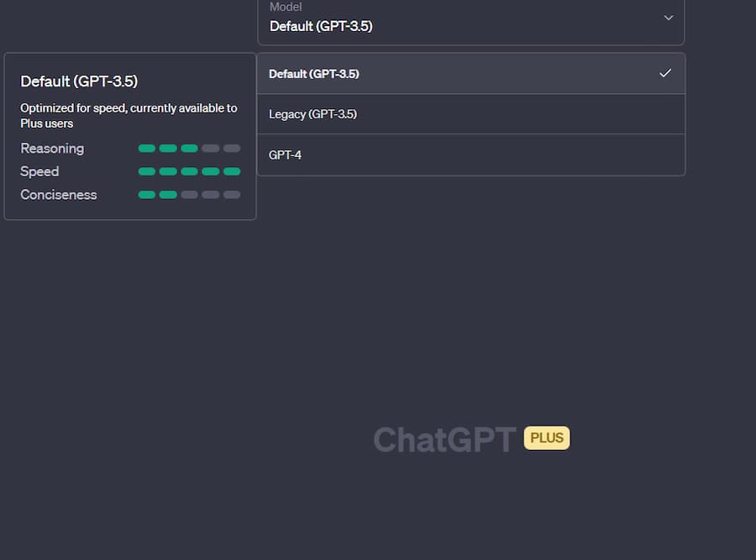Click the ChatGPT logo text
The width and height of the screenshot is (756, 560).
coord(444,439)
